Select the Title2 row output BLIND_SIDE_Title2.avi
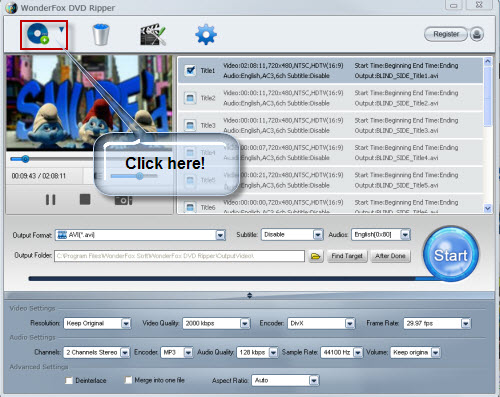 click(x=396, y=103)
